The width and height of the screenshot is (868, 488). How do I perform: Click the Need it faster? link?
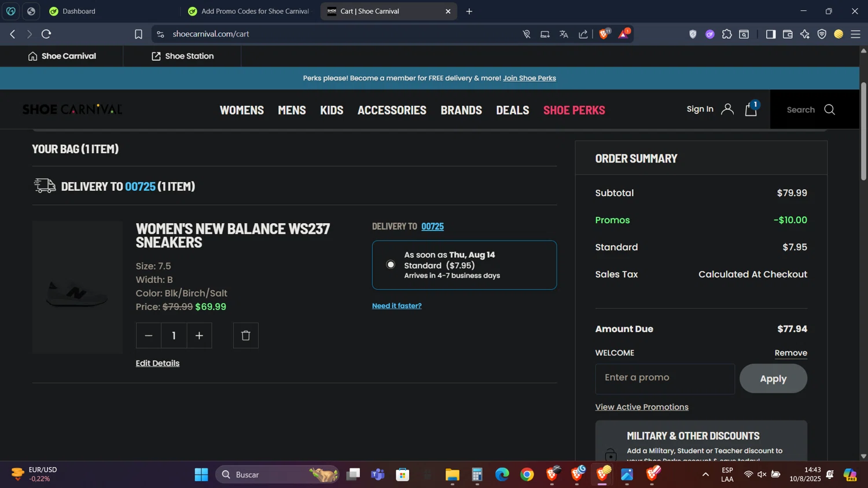tap(397, 306)
